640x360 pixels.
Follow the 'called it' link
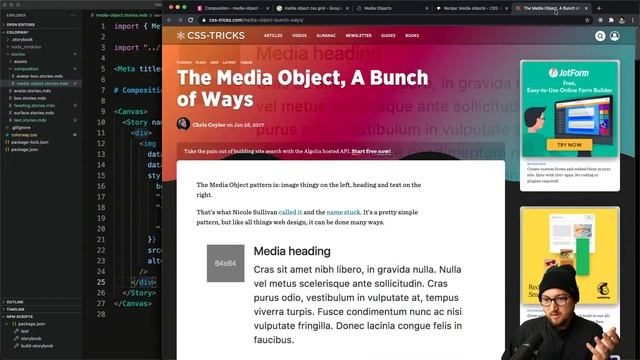coord(290,212)
